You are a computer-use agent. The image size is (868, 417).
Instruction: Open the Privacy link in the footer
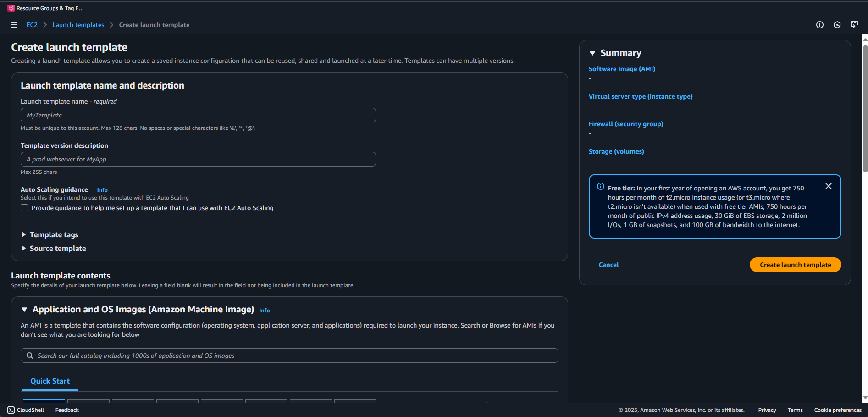pos(767,410)
